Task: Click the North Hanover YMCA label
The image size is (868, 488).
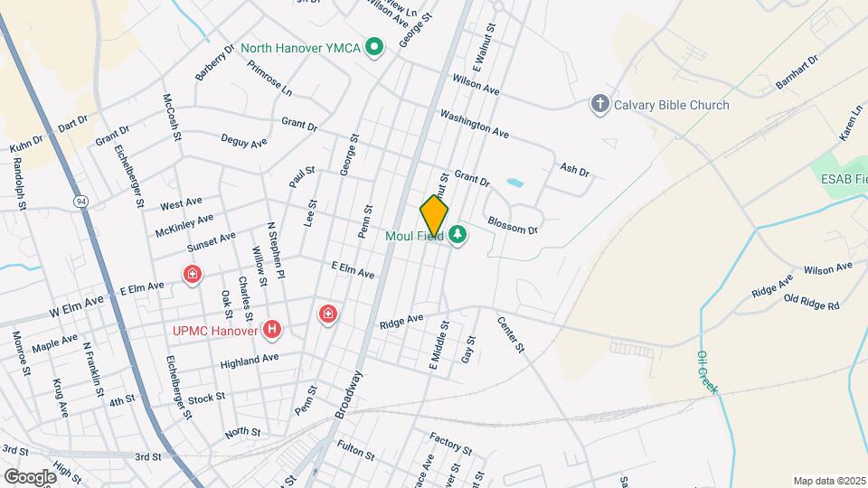Action: click(x=300, y=48)
